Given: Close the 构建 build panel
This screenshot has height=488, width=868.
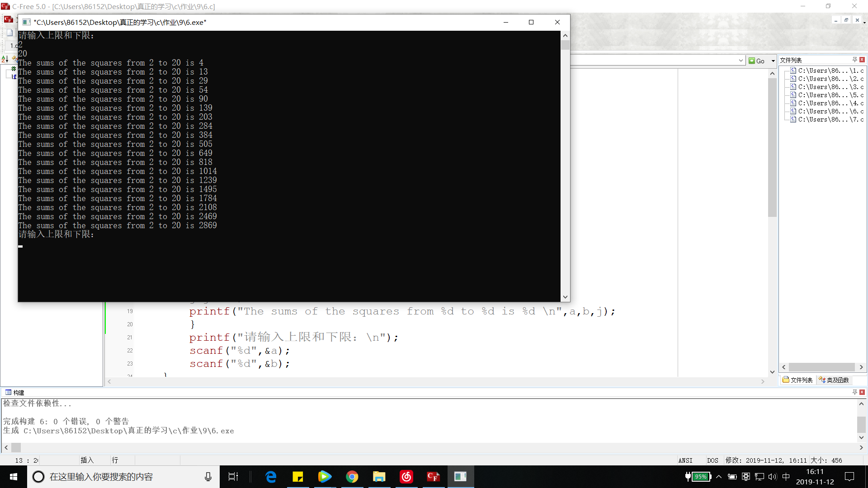Looking at the screenshot, I should point(862,392).
